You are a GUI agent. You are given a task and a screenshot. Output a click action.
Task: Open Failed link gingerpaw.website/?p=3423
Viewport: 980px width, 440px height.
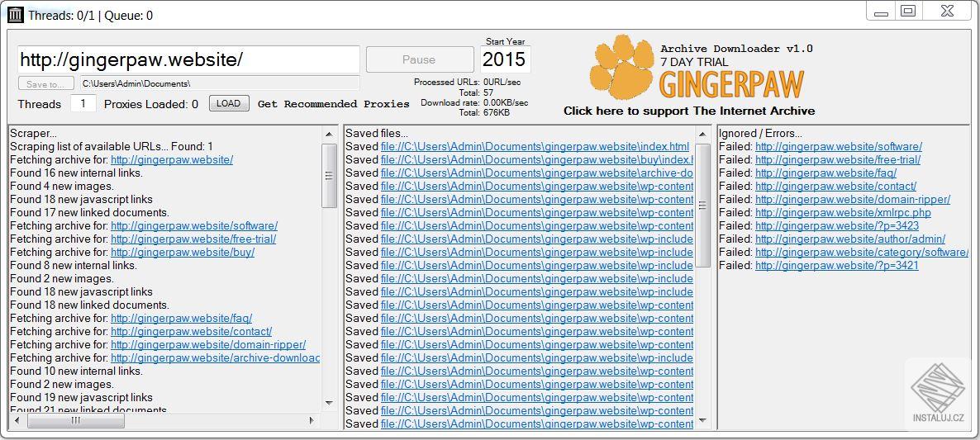(837, 226)
